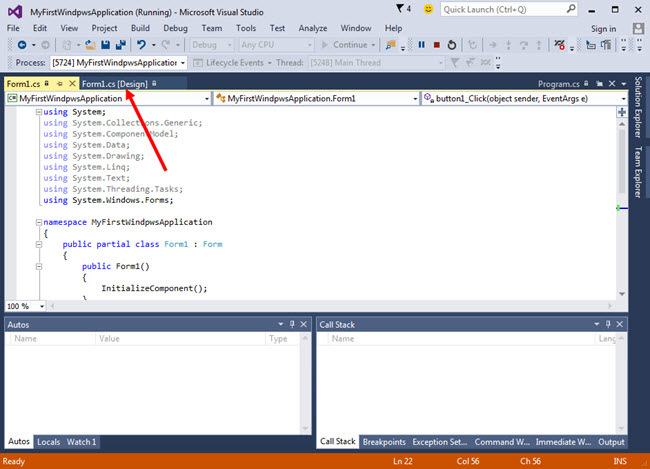
Task: Click the Visual Studio logo icon
Action: click(15, 12)
